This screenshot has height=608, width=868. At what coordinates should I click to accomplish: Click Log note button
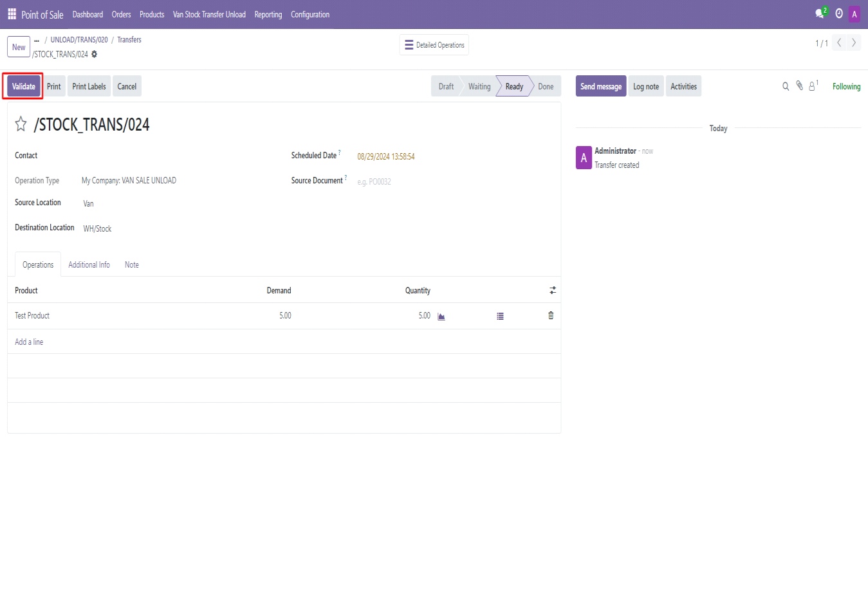tap(646, 86)
